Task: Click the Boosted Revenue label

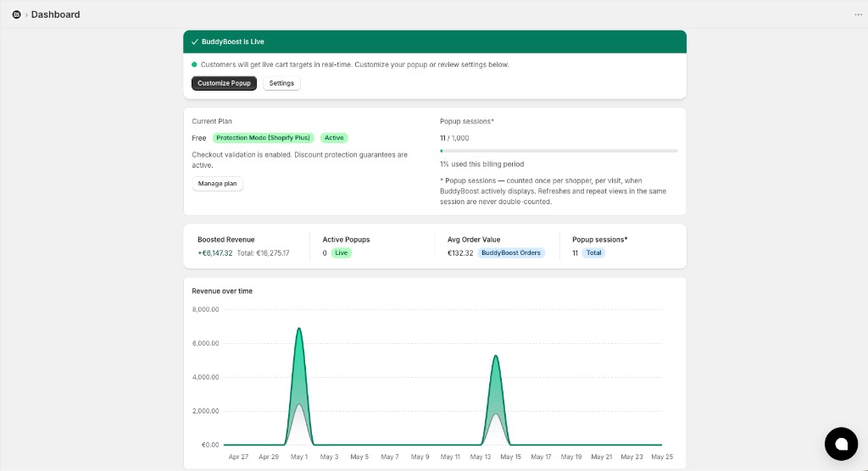Action: 225,240
